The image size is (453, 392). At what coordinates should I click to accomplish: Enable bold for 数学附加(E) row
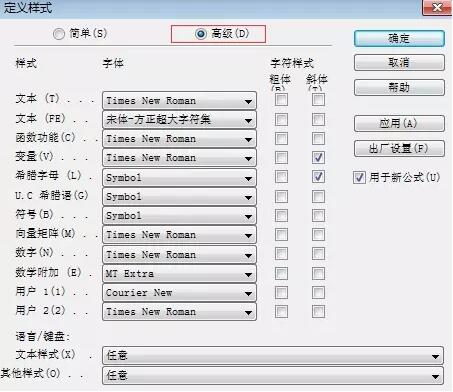(281, 274)
